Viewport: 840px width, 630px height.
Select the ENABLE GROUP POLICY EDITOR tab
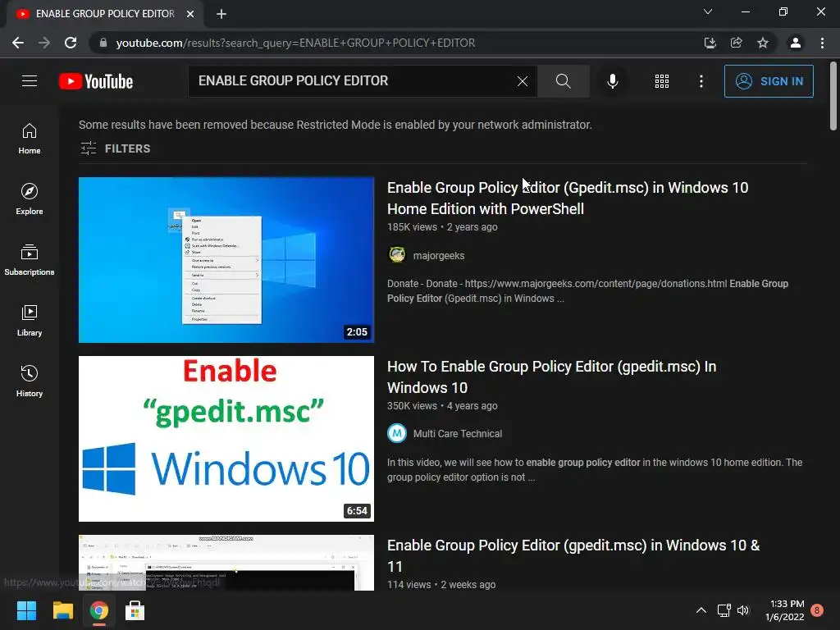click(104, 14)
